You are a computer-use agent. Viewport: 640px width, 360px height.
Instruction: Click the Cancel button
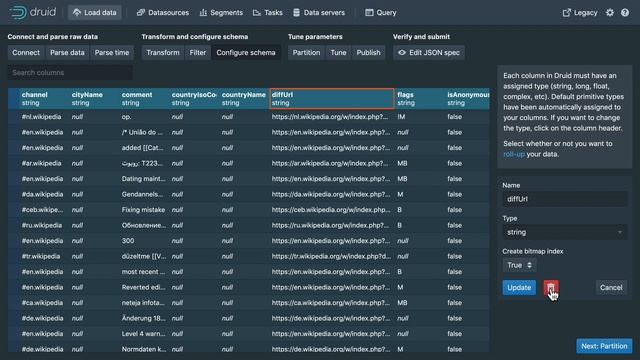pos(611,288)
